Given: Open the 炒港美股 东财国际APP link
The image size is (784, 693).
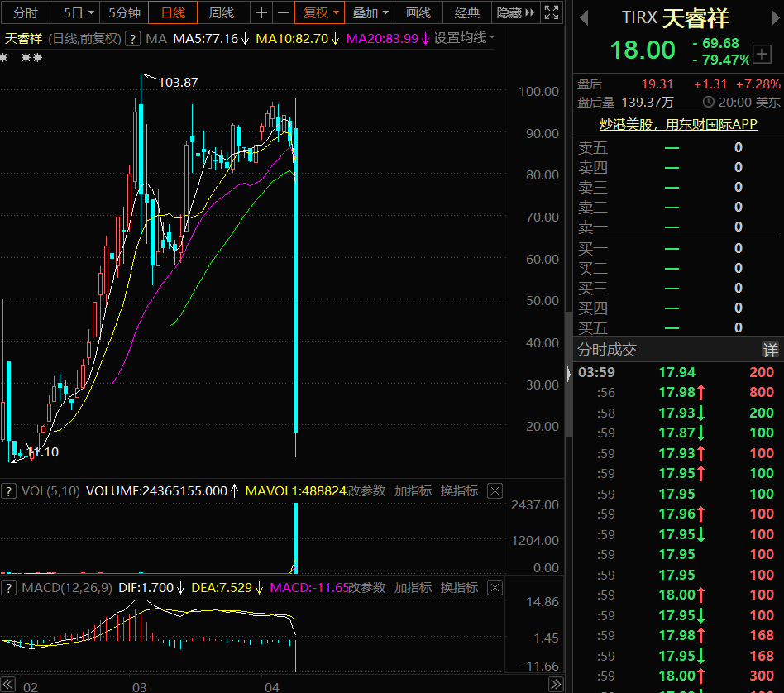Looking at the screenshot, I should click(x=678, y=124).
